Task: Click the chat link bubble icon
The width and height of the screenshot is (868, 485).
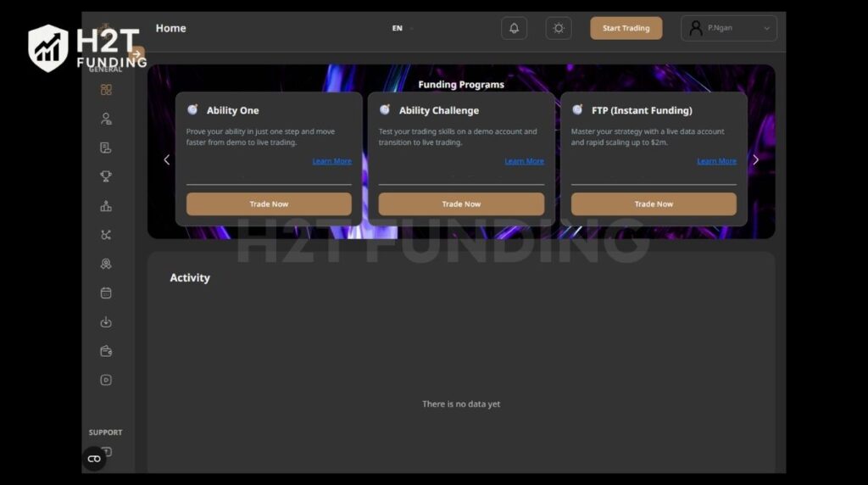Action: point(94,459)
